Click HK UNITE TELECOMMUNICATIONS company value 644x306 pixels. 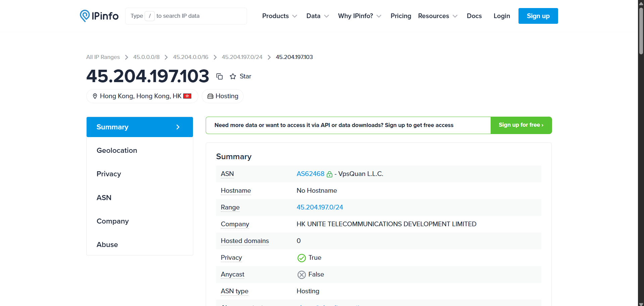pos(387,224)
